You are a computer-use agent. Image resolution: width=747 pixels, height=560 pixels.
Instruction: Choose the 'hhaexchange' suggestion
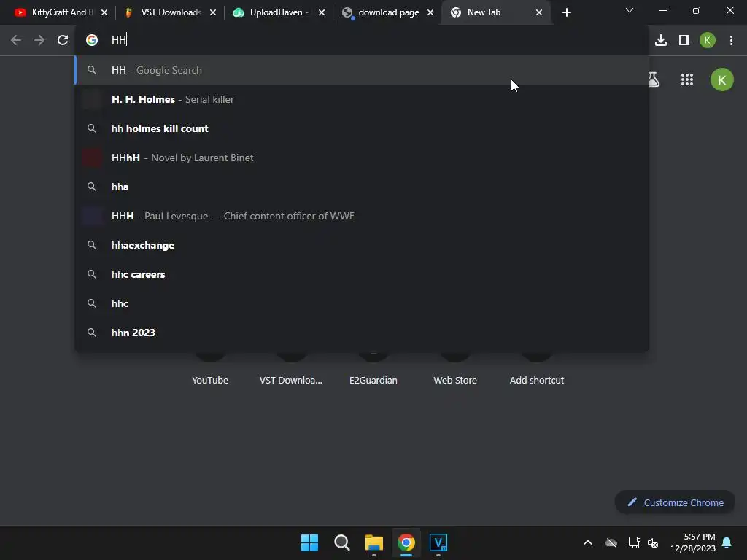coord(362,245)
